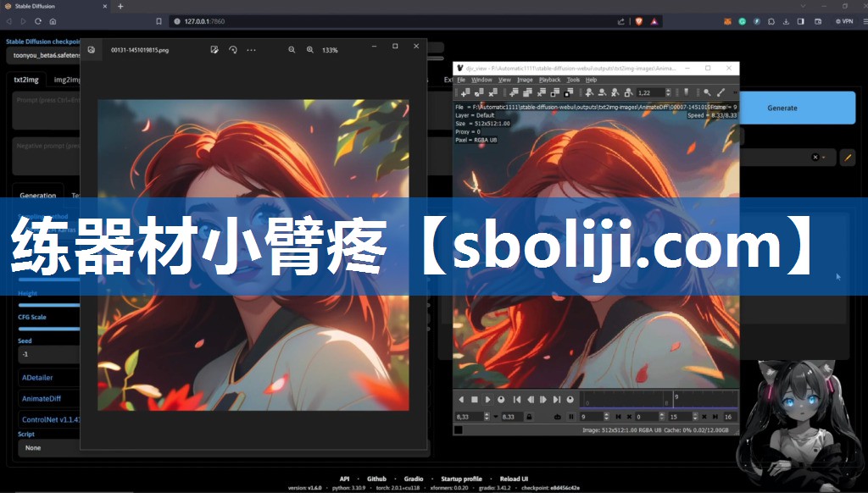This screenshot has height=493, width=868.
Task: Fit view zoom icon in DJV
Action: pos(628,92)
